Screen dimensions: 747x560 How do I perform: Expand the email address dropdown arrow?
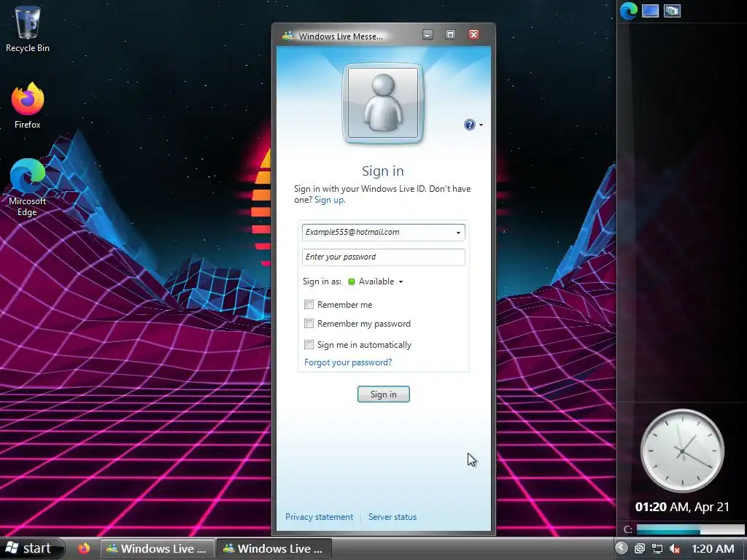click(x=458, y=233)
